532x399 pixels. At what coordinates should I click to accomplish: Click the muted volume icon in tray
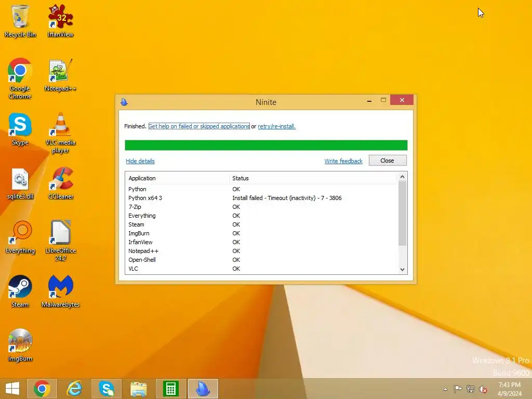[x=483, y=389]
